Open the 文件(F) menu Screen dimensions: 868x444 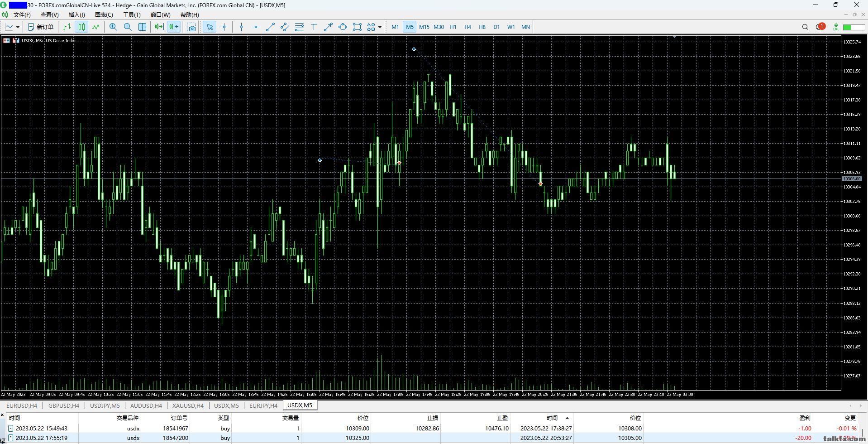tap(22, 15)
